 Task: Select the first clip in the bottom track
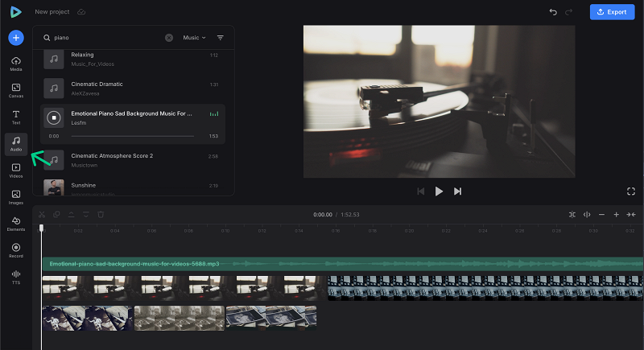click(88, 318)
